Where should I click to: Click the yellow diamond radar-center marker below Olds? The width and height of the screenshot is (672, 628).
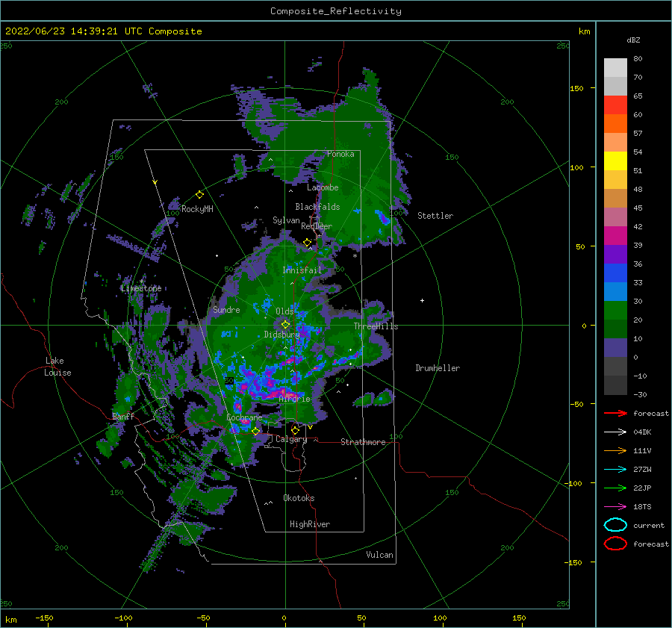[x=285, y=325]
